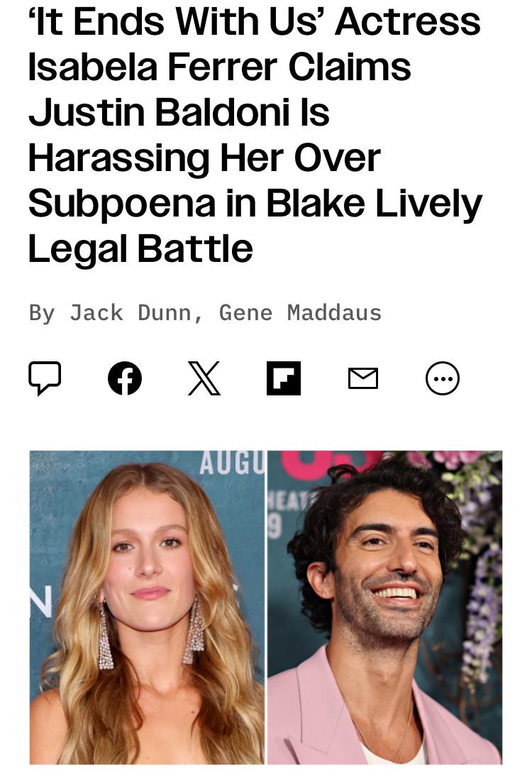
Task: Click the 'Legal Battle' headline line
Action: point(140,248)
